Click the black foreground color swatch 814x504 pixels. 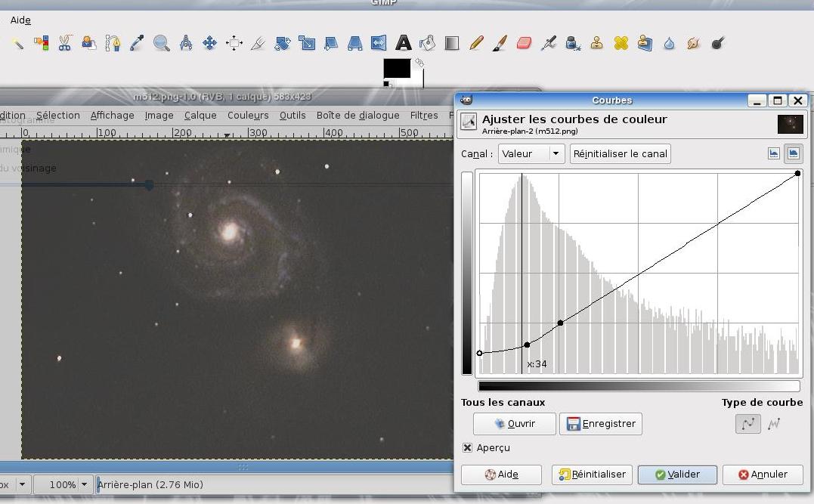(x=397, y=69)
